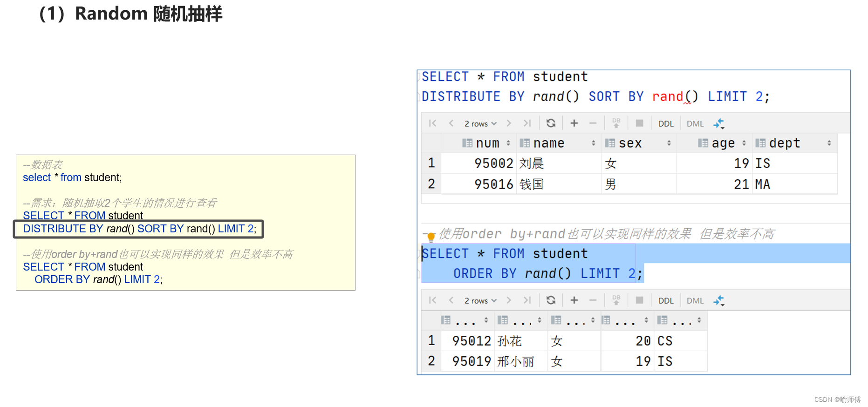Select cell 95016 in num column
Viewport: 868px width, 407px height.
point(479,184)
